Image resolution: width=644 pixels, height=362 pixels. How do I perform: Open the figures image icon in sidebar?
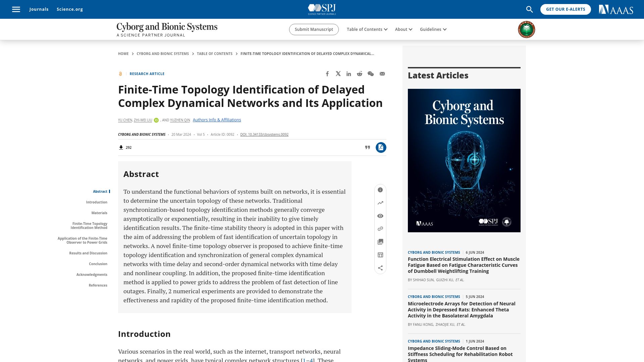[380, 242]
